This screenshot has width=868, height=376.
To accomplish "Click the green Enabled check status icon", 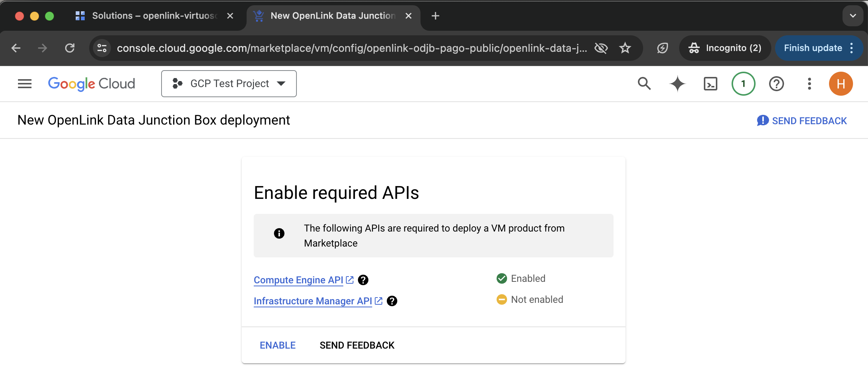I will pos(502,278).
